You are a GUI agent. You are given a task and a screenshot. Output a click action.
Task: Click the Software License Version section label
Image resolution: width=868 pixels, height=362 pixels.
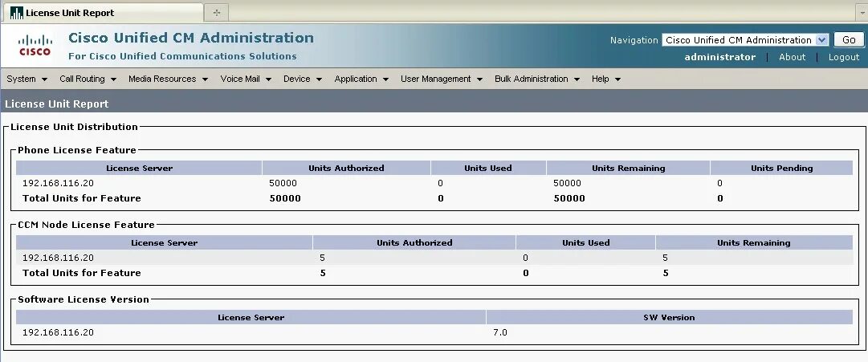click(x=84, y=299)
